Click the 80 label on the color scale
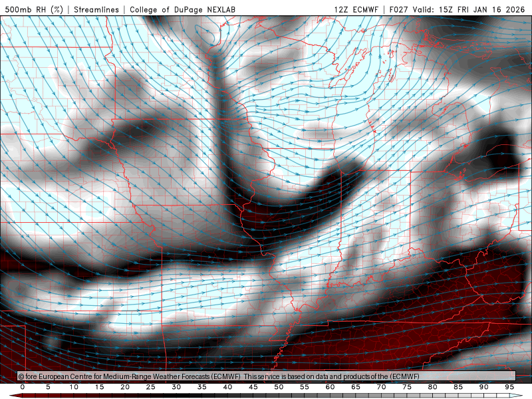This screenshot has width=532, height=399. (432, 387)
